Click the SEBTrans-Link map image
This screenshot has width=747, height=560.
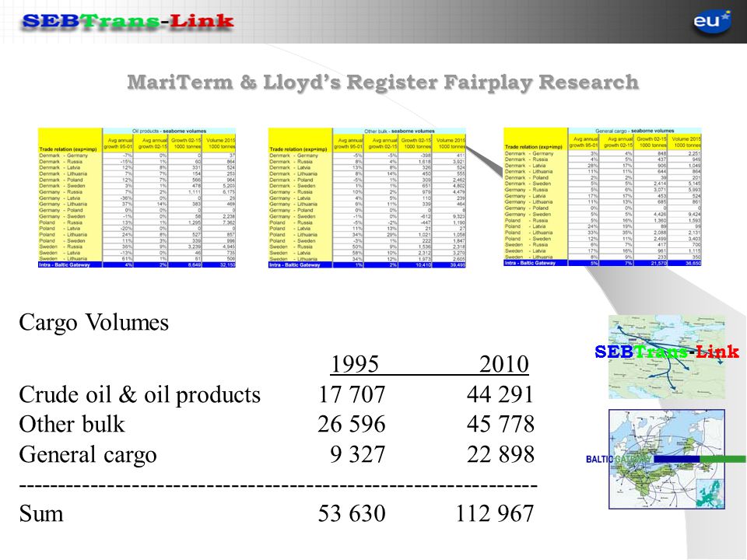tap(667, 357)
